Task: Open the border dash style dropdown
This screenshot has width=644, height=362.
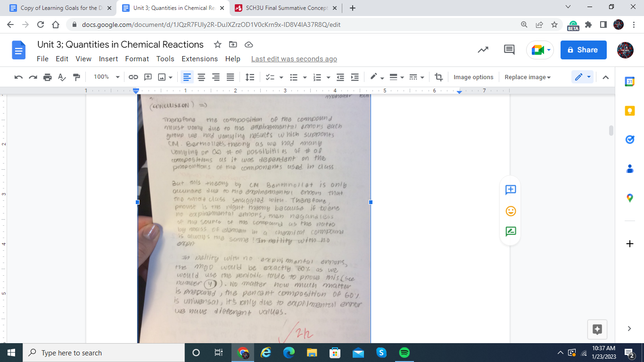Action: [416, 77]
